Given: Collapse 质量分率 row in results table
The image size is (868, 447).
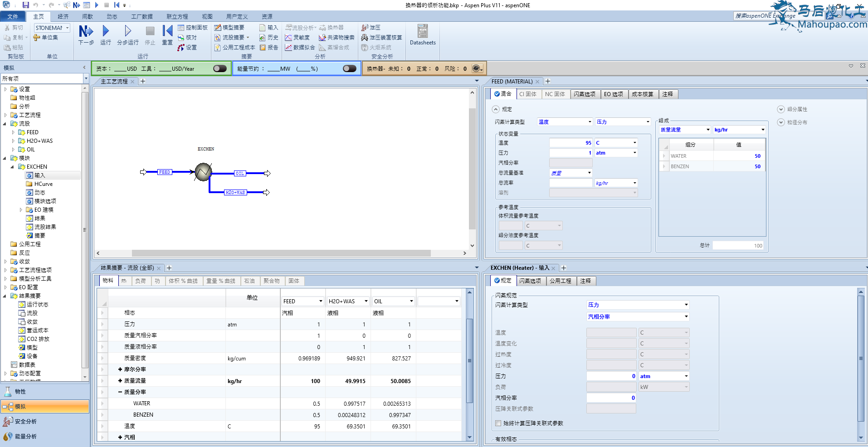Looking at the screenshot, I should pyautogui.click(x=120, y=392).
